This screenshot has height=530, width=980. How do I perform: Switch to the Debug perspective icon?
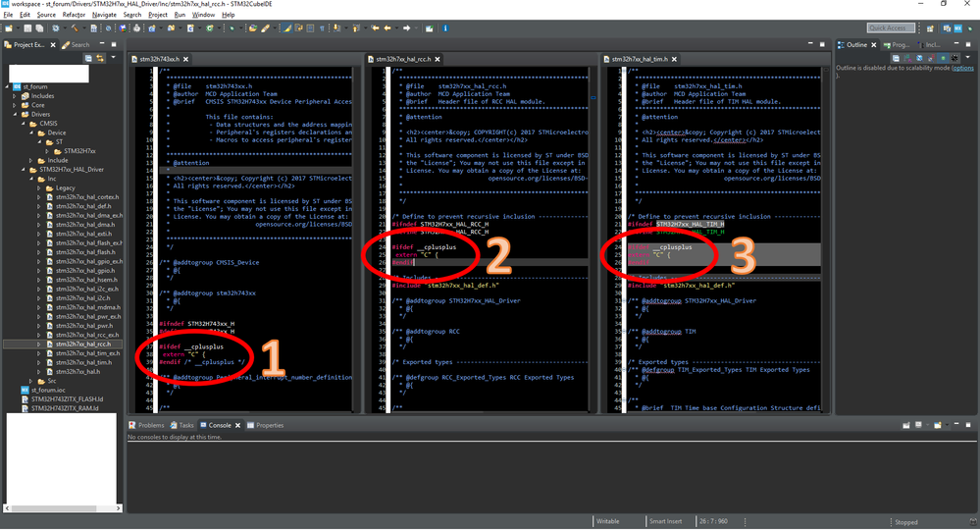coord(970,28)
